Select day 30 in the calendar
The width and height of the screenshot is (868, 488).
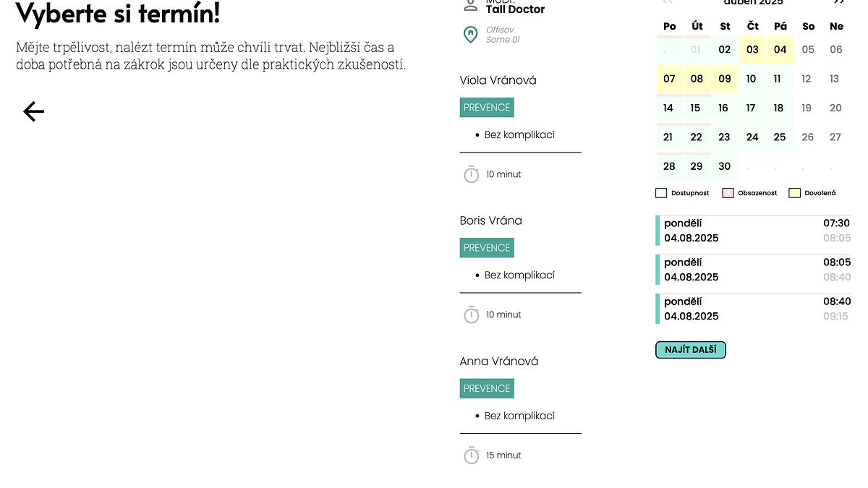[724, 166]
